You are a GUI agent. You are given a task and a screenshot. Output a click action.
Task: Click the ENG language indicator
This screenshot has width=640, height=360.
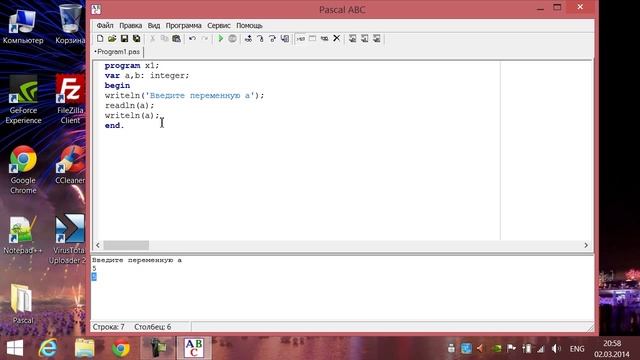577,349
